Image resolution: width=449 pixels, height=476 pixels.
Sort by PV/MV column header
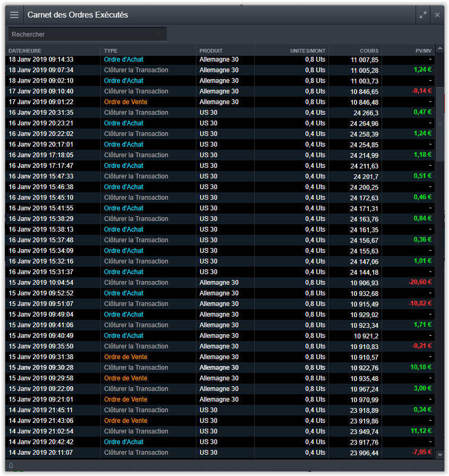424,50
